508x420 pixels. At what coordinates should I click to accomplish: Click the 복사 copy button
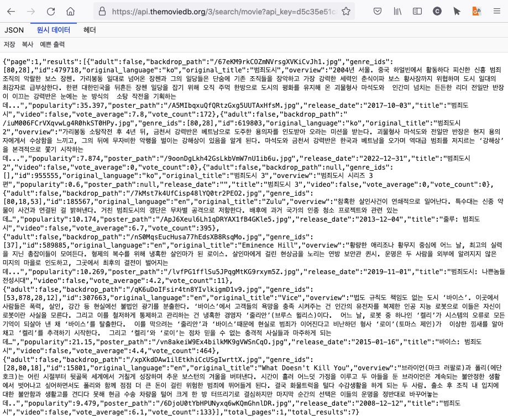(x=28, y=44)
